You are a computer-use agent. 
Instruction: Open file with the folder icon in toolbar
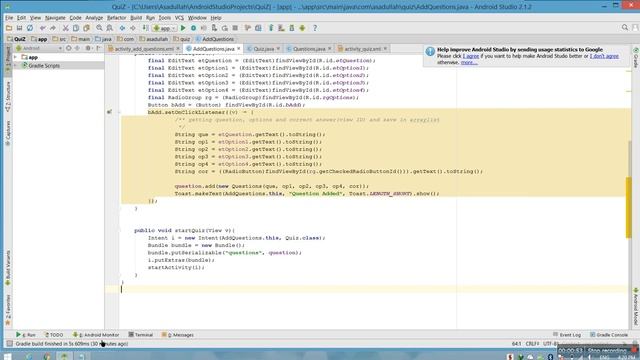pos(9,28)
